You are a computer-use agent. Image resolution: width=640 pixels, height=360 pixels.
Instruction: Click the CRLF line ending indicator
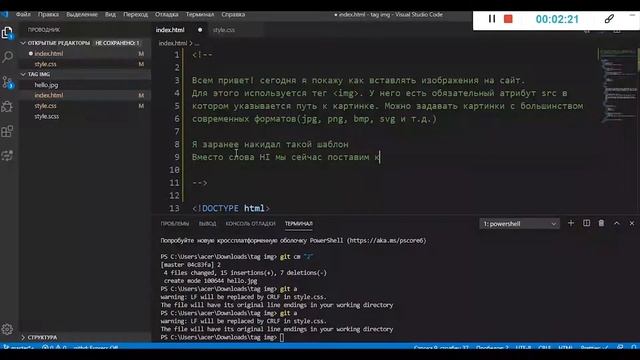pyautogui.click(x=545, y=348)
